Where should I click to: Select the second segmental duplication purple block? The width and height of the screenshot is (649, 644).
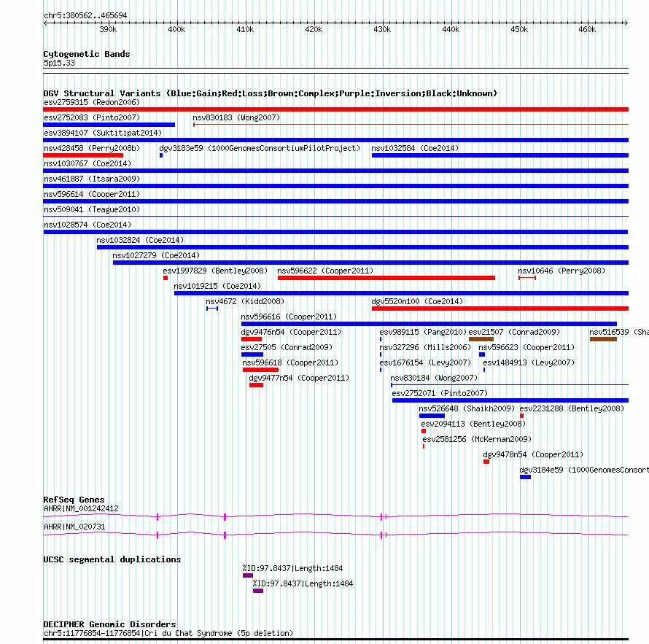pos(258,591)
